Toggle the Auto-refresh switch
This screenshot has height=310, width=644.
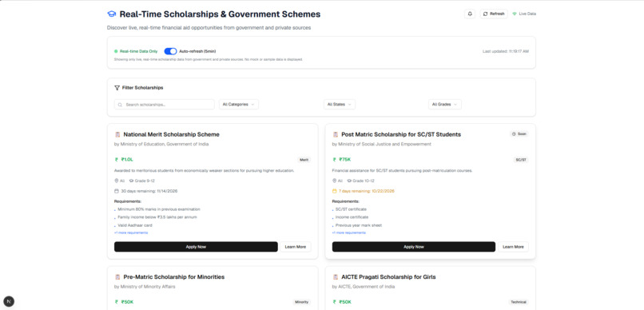(170, 51)
